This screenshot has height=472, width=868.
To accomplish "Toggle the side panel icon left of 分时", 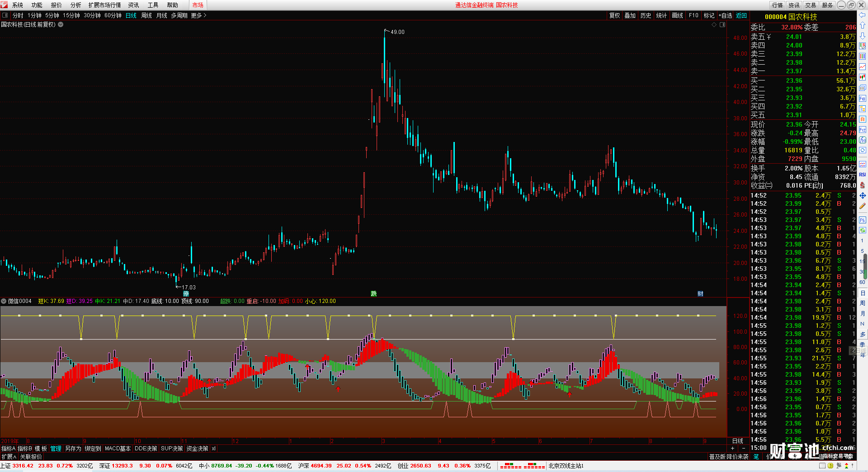I will 5,15.
